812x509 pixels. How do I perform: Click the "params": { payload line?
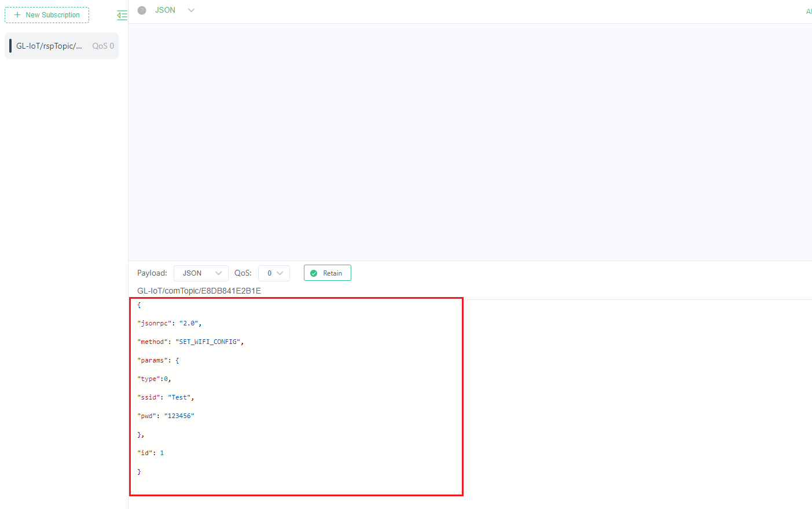(x=158, y=360)
